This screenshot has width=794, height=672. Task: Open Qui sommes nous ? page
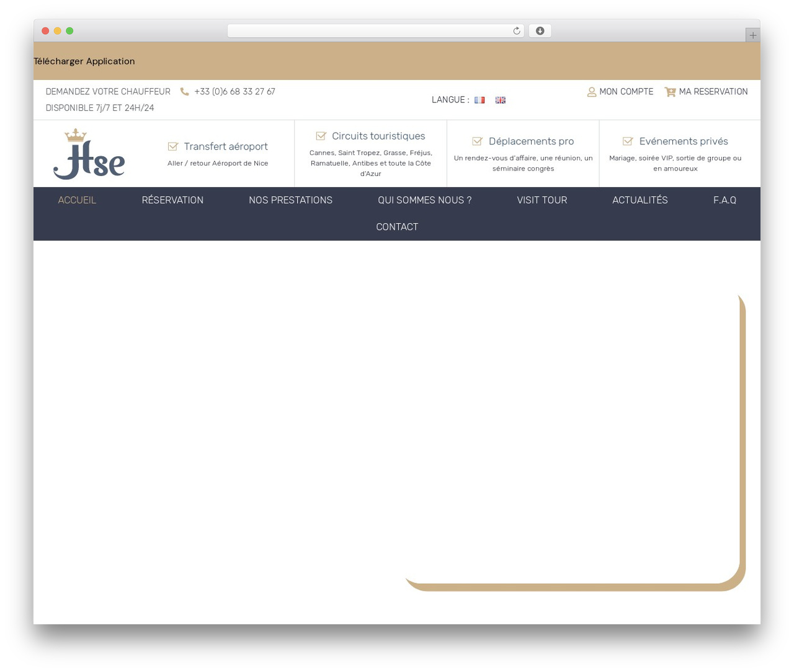[425, 200]
